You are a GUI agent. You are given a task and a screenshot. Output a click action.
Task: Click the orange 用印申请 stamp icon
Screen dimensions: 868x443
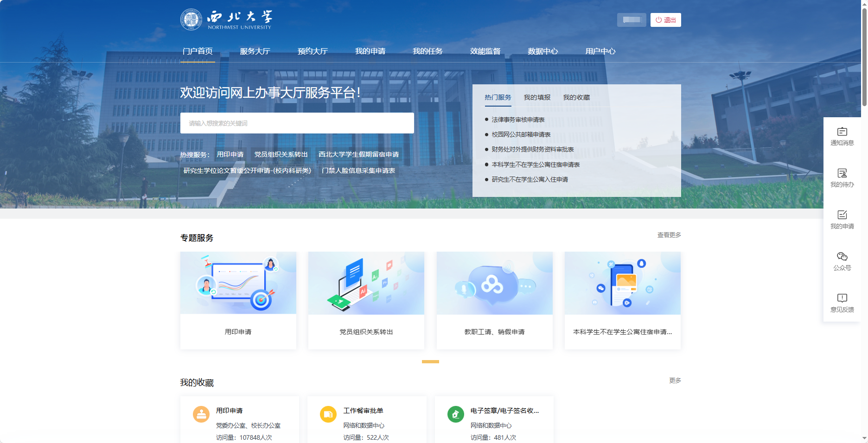click(201, 414)
